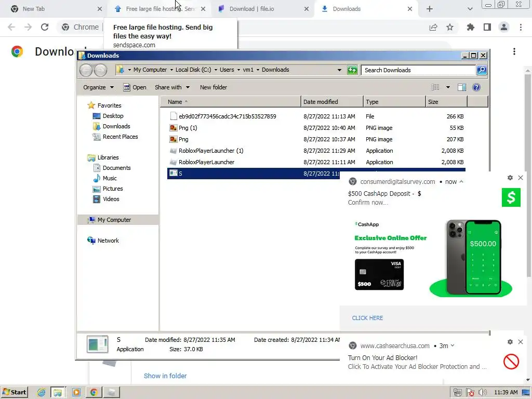Expand My Computer breadcrumb arrow
Image resolution: width=532 pixels, height=399 pixels.
[x=171, y=70]
